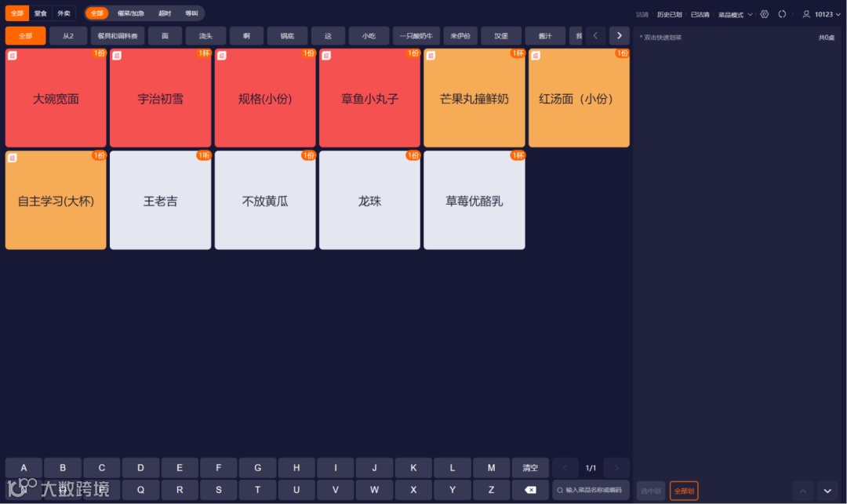Filter by 等叫 waiting status
The height and width of the screenshot is (504, 847).
(191, 13)
